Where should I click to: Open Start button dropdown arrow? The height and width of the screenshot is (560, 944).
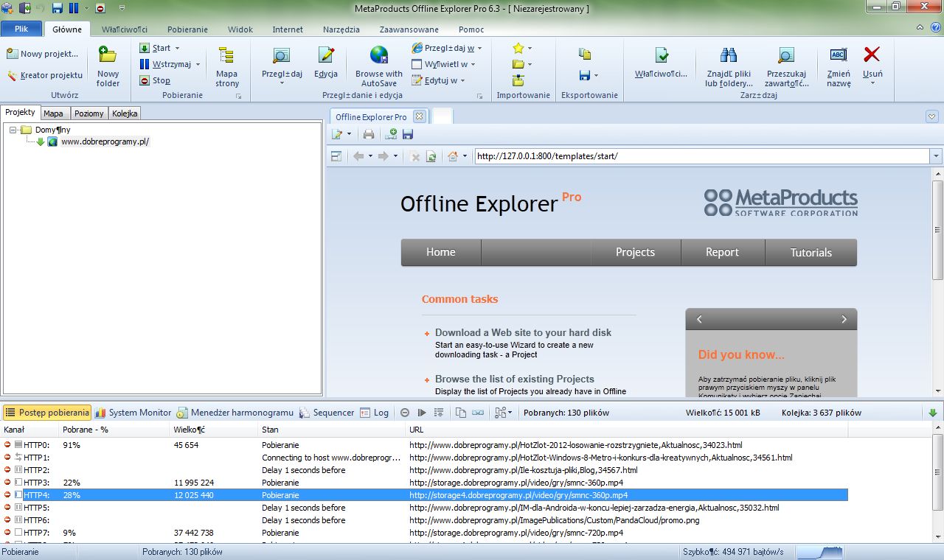click(x=177, y=49)
